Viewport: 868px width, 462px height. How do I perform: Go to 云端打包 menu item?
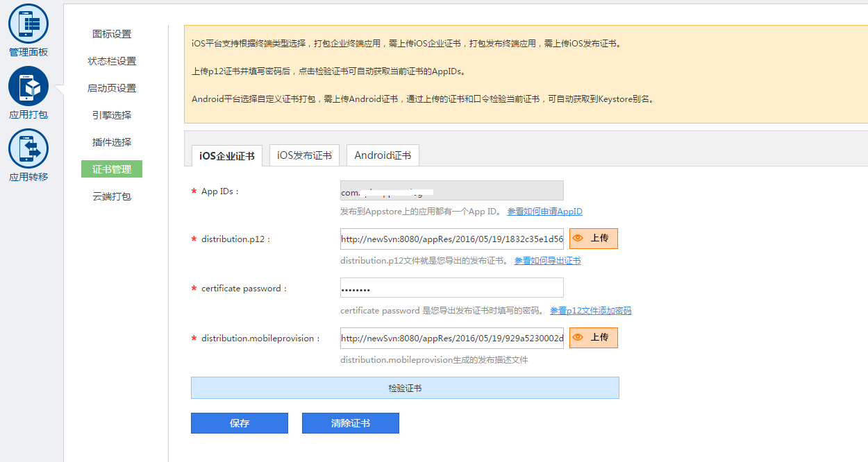pos(112,196)
